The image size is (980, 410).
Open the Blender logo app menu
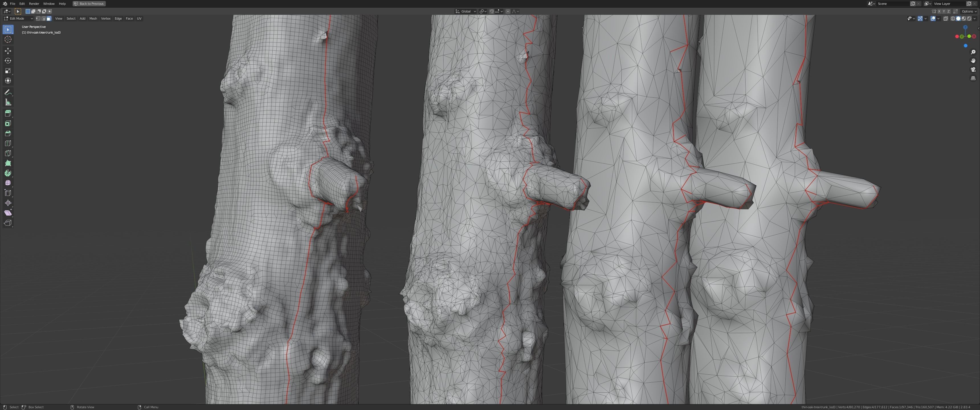click(5, 3)
